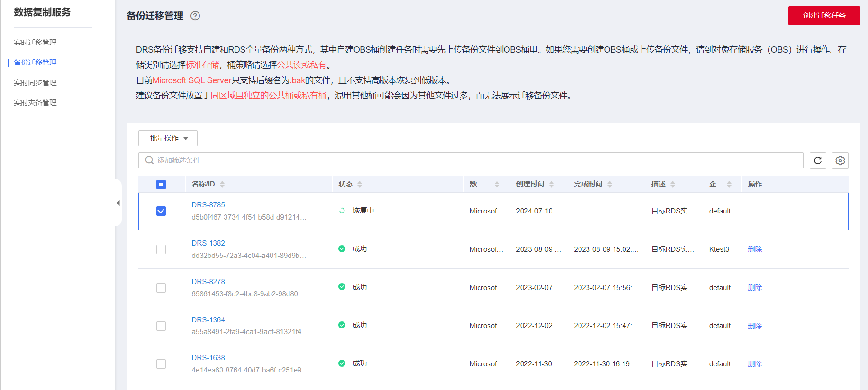Open task DRS-1364
Viewport: 868px width, 390px height.
pyautogui.click(x=208, y=320)
